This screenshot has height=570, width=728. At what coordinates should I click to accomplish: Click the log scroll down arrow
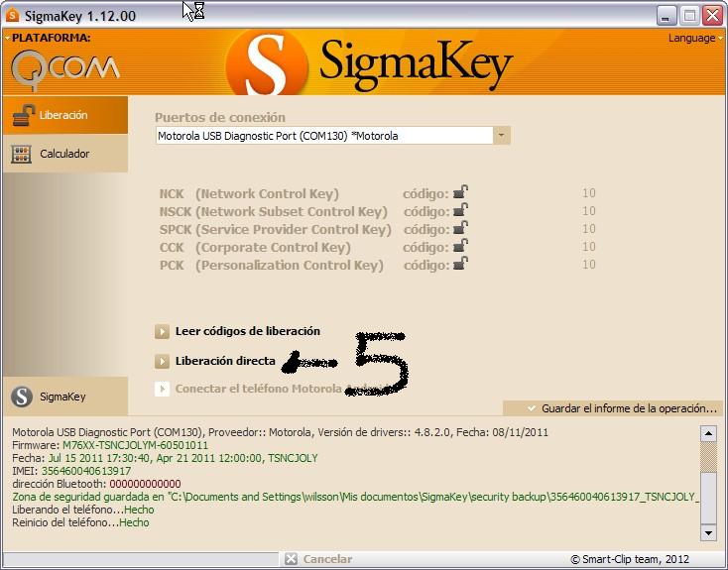708,533
